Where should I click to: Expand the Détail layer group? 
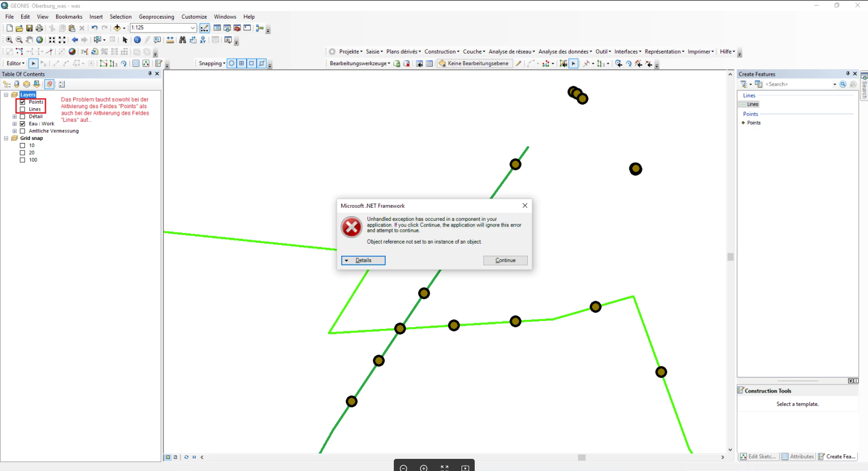[x=15, y=116]
